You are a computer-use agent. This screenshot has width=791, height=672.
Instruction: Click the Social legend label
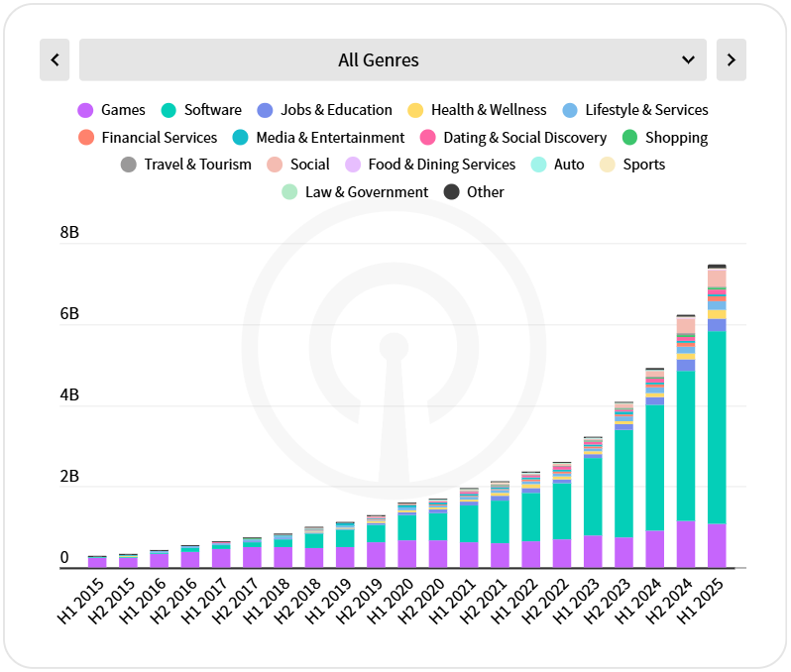tap(309, 165)
